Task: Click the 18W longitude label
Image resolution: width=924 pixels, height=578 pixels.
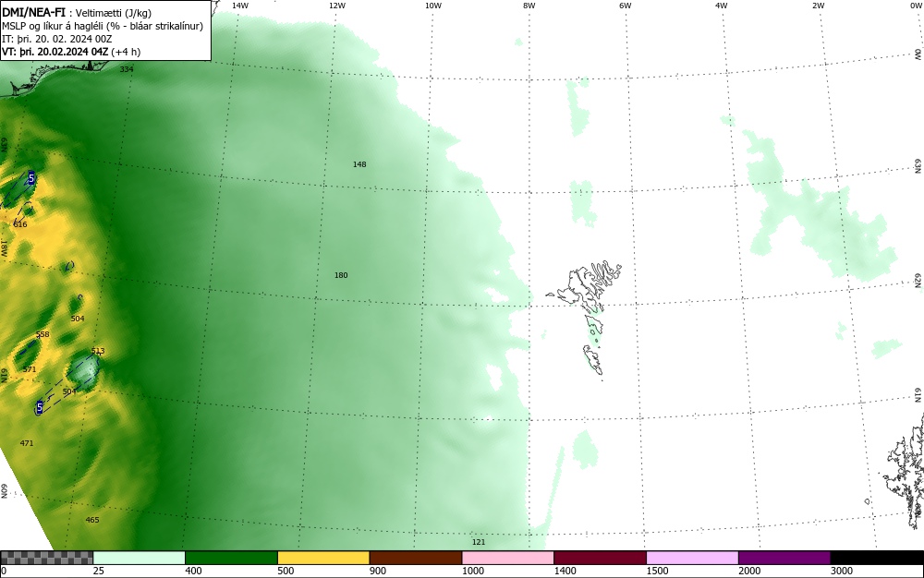Action: [4, 247]
